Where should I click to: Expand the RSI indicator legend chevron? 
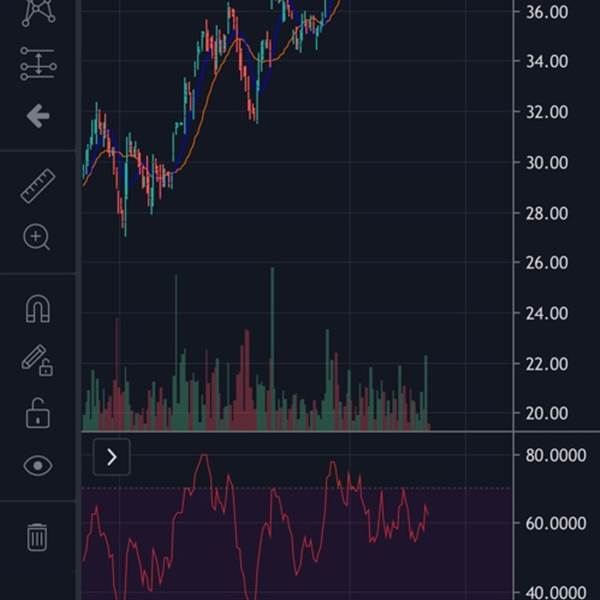point(112,457)
